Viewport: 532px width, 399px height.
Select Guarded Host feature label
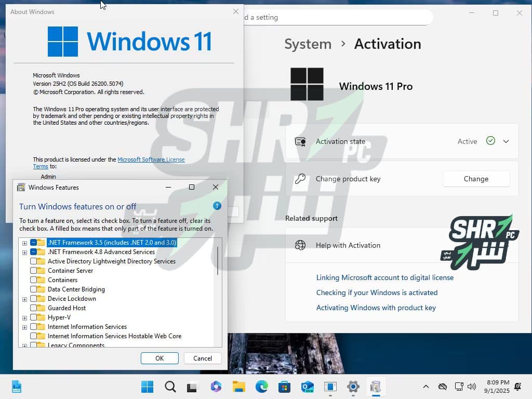point(67,308)
